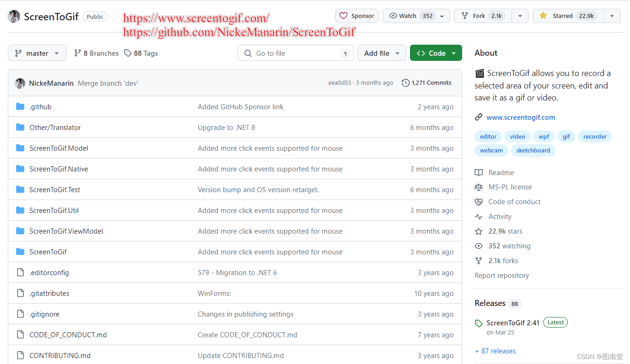The width and height of the screenshot is (630, 364).
Task: Click the .gitattributes file icon
Action: click(x=20, y=293)
